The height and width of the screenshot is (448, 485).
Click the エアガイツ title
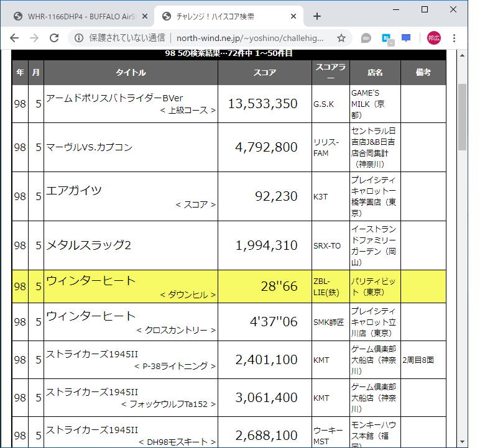click(73, 190)
